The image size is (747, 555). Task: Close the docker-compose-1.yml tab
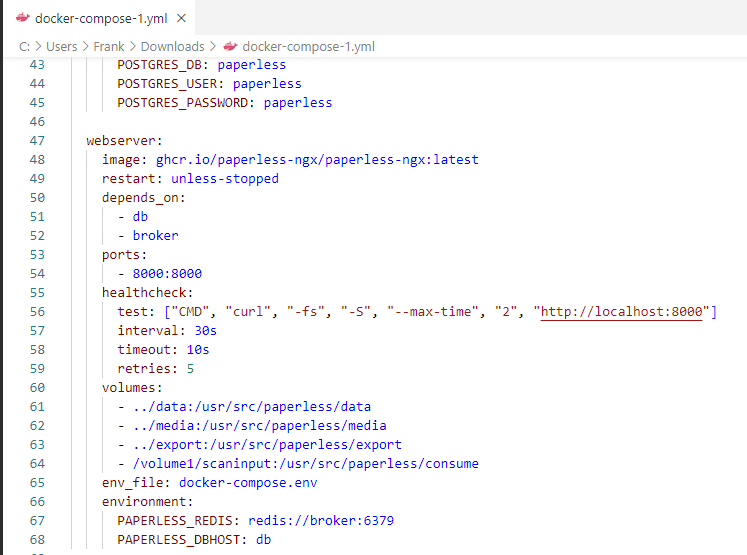(x=181, y=19)
